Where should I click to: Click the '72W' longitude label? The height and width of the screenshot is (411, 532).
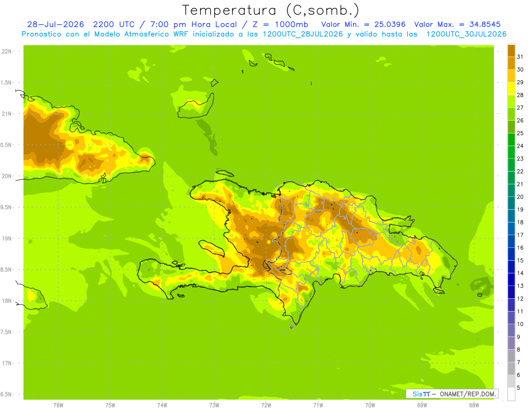tap(266, 405)
